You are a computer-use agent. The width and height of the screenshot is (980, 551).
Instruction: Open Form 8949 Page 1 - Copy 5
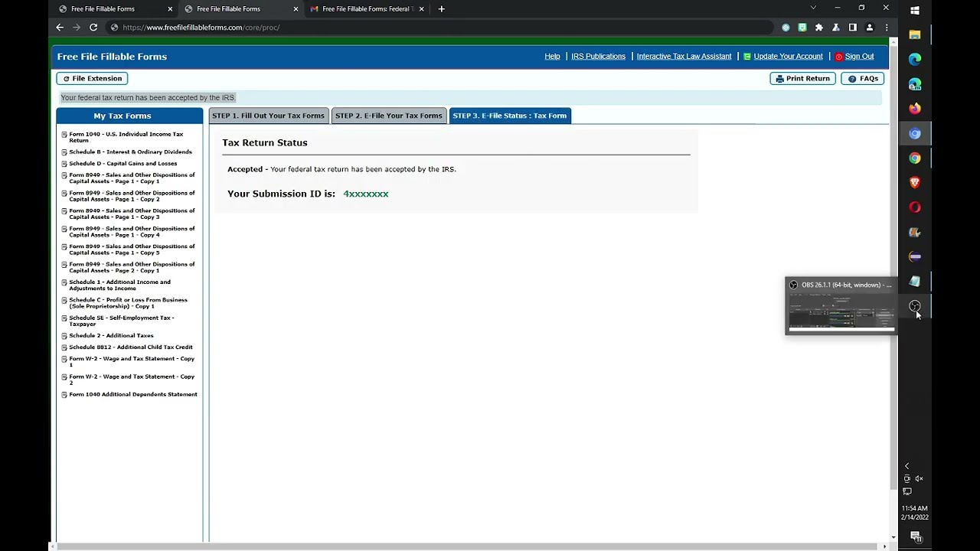[132, 249]
